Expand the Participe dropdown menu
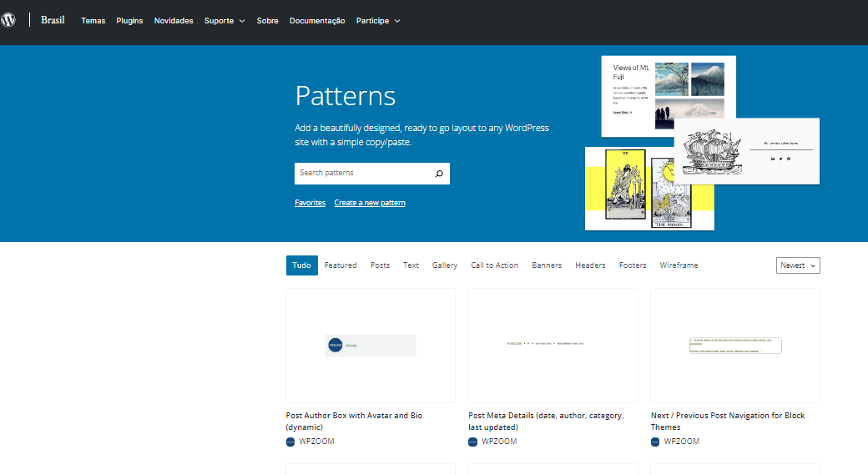 pos(378,21)
